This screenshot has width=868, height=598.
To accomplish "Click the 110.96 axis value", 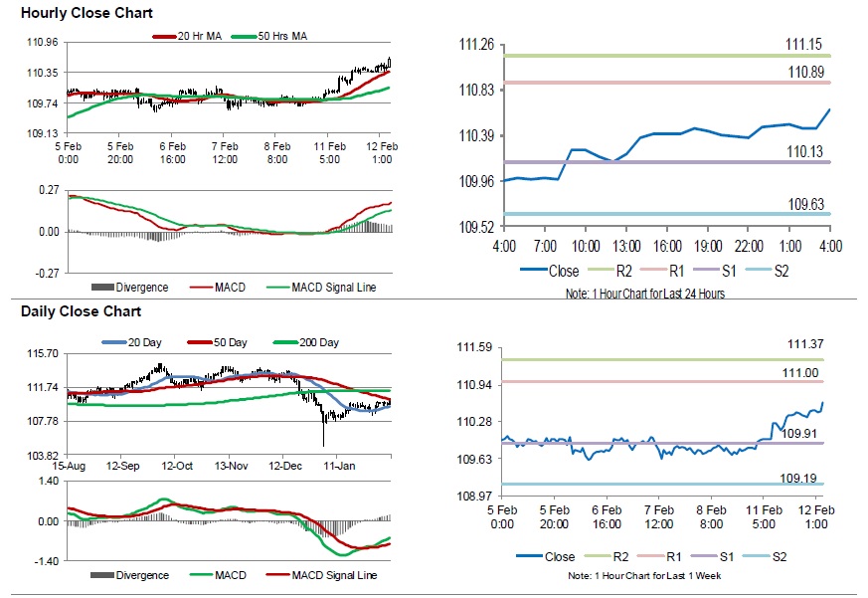I will (x=42, y=43).
